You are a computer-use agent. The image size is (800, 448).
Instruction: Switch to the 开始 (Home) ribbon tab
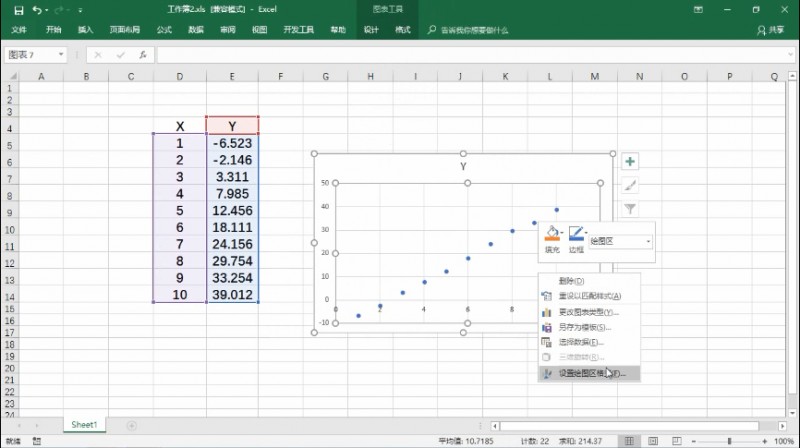click(54, 30)
